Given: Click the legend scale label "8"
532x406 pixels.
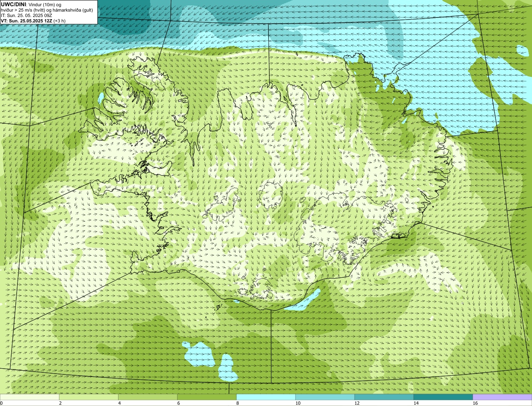Looking at the screenshot, I should 238,403.
